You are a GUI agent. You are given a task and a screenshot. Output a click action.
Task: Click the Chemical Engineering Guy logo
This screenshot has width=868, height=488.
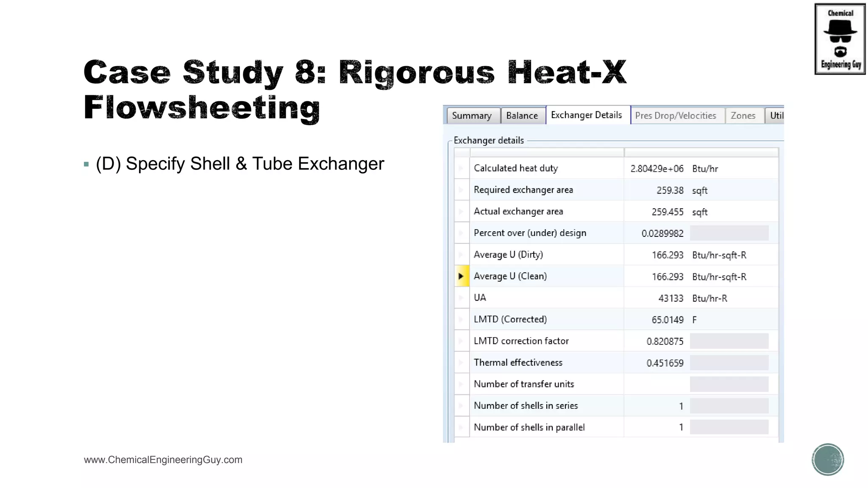coord(840,39)
